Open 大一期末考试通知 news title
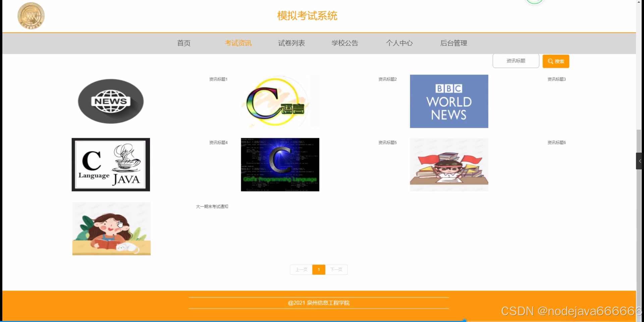Screen dimensions: 644x322 click(212, 207)
